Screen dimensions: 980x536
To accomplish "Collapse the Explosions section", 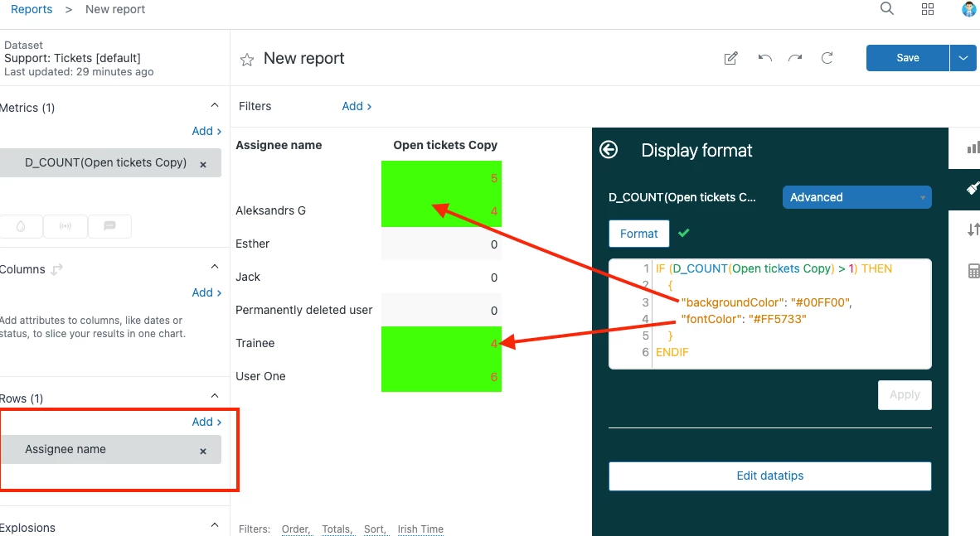I will (215, 525).
